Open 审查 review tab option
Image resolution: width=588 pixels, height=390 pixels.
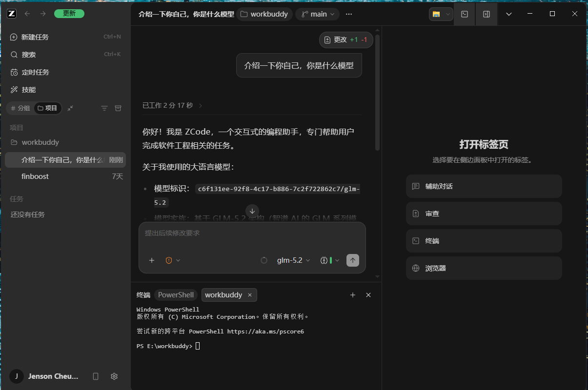(484, 214)
